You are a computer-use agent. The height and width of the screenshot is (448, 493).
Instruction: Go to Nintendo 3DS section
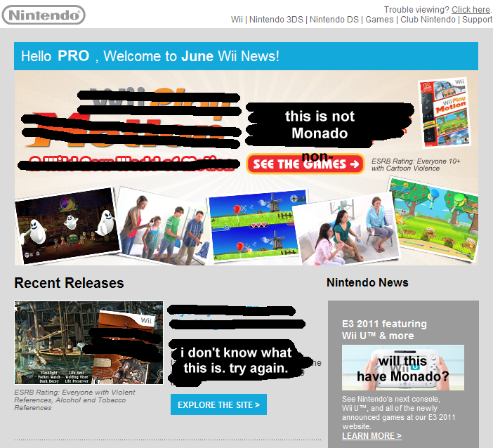pos(276,20)
